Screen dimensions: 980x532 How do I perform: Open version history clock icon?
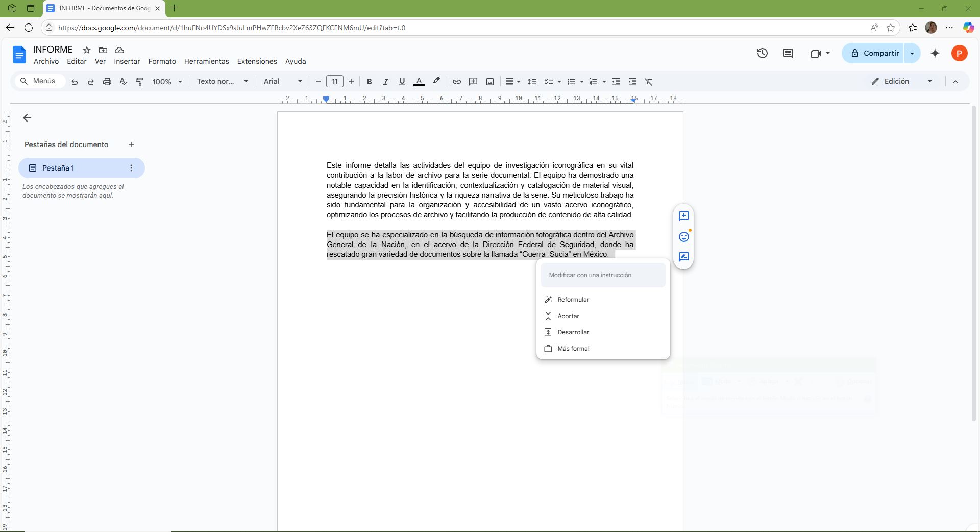tap(762, 53)
